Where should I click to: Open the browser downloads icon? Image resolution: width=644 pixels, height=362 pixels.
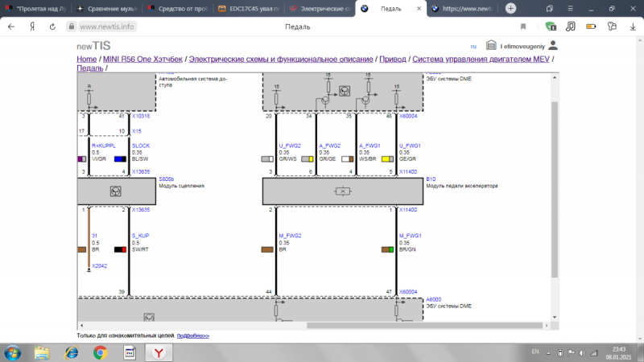[x=631, y=27]
